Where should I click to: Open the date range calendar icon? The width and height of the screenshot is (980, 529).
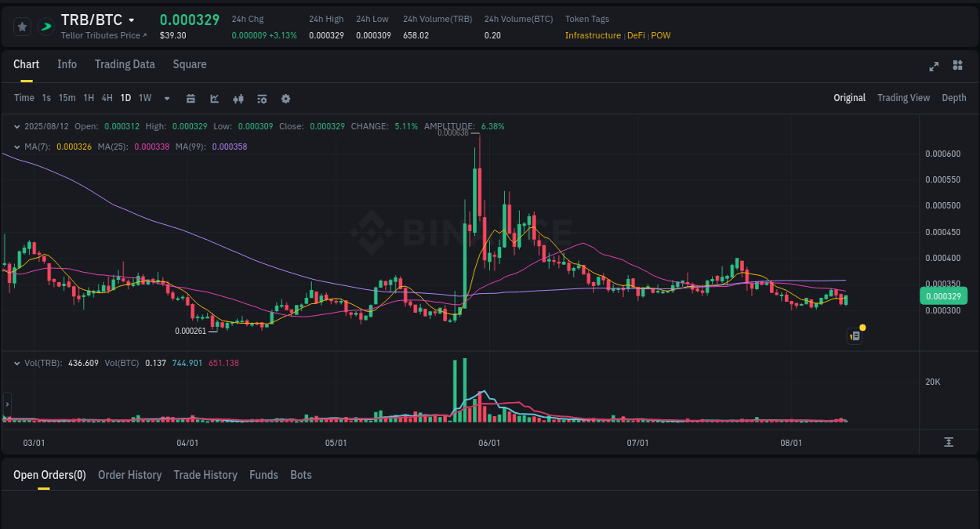click(191, 98)
